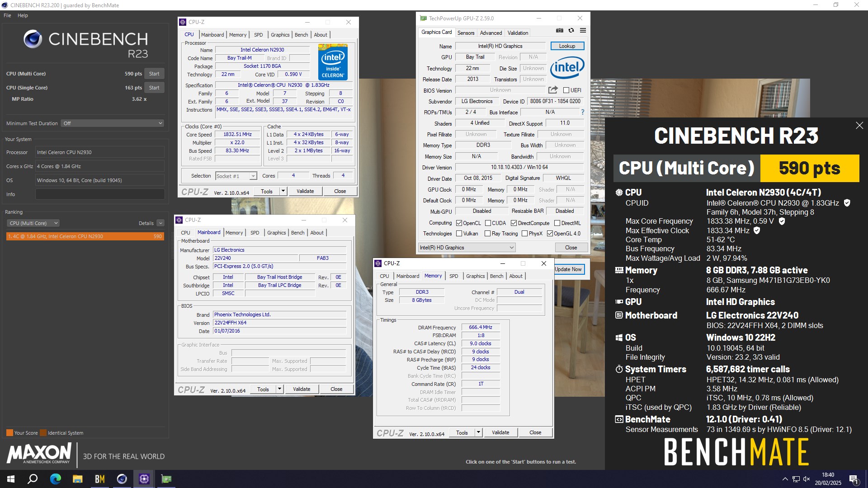Click the GPU-Z refresh icon

(x=571, y=31)
